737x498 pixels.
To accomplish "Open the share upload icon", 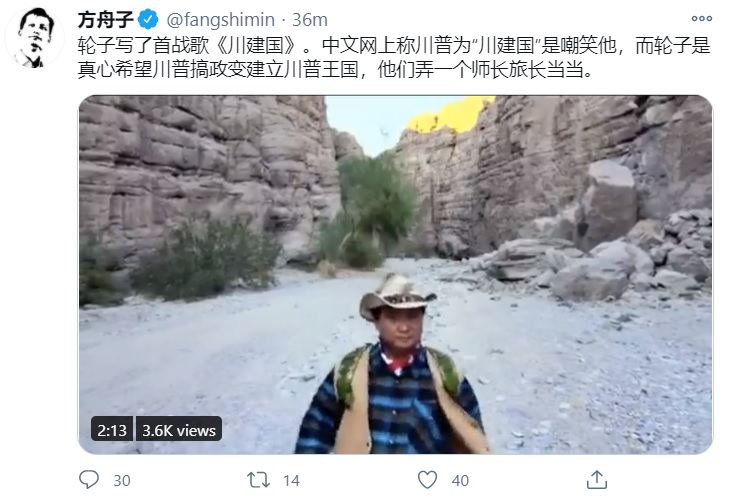I will pyautogui.click(x=596, y=480).
